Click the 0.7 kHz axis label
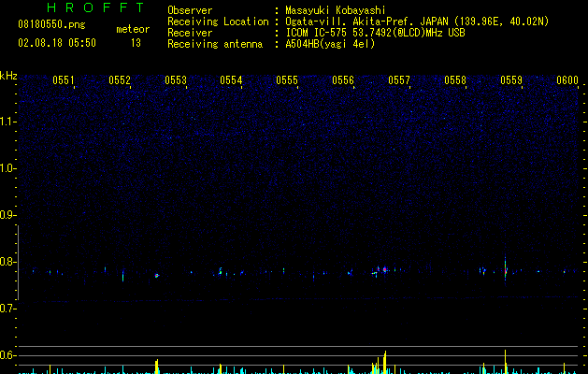Image resolution: width=588 pixels, height=374 pixels. click(x=8, y=309)
